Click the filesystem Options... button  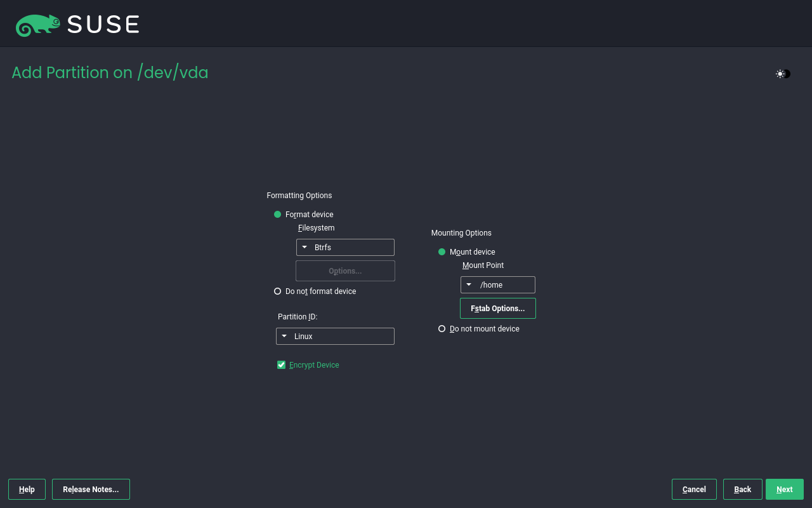345,271
